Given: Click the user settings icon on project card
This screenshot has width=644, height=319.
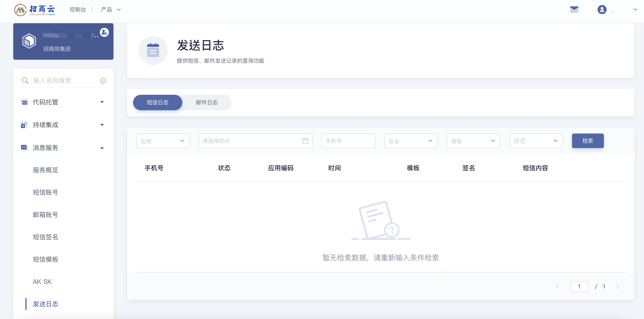Looking at the screenshot, I should (104, 32).
